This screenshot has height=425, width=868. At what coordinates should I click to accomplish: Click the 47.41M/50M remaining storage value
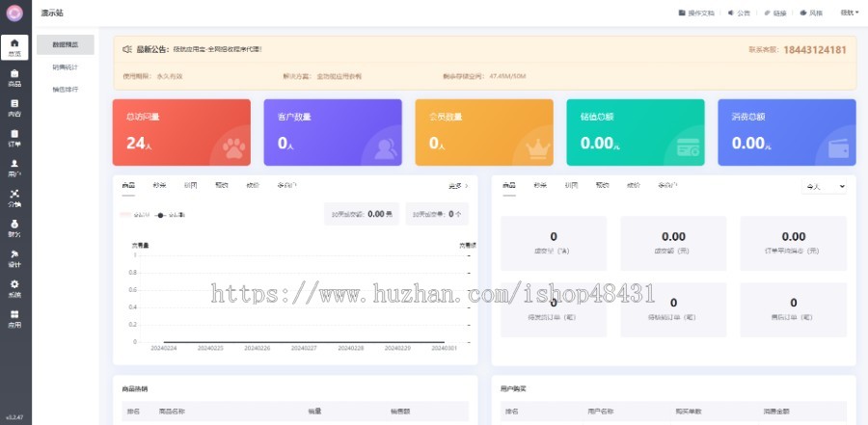pyautogui.click(x=507, y=76)
